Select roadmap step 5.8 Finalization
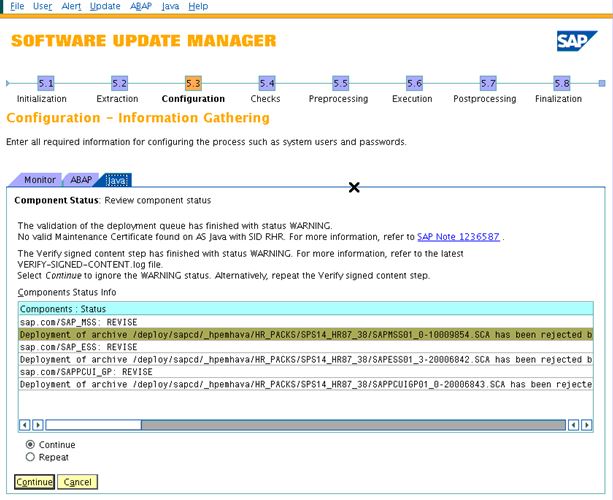Viewport: 613px width, 500px height. point(562,83)
